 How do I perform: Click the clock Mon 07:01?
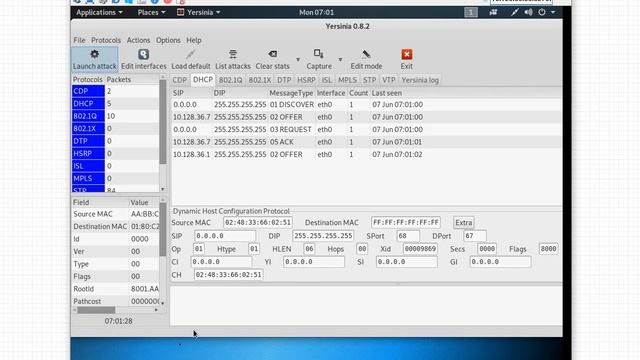[316, 12]
